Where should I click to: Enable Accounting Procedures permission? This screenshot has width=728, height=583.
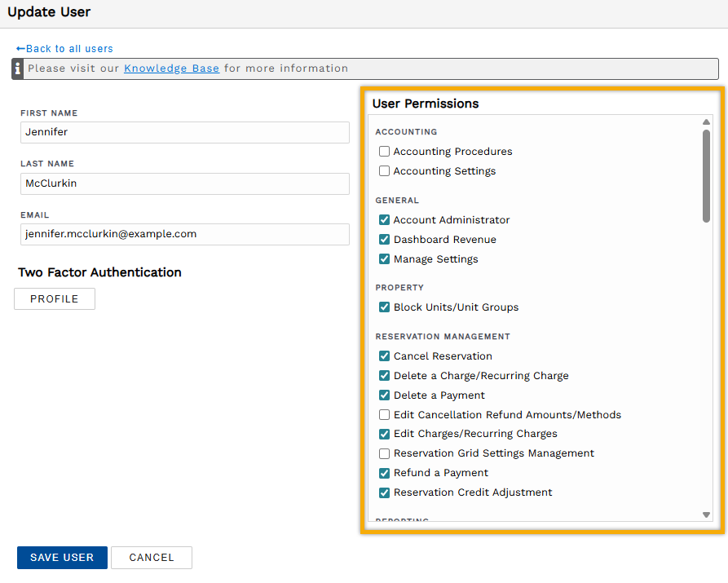(384, 152)
